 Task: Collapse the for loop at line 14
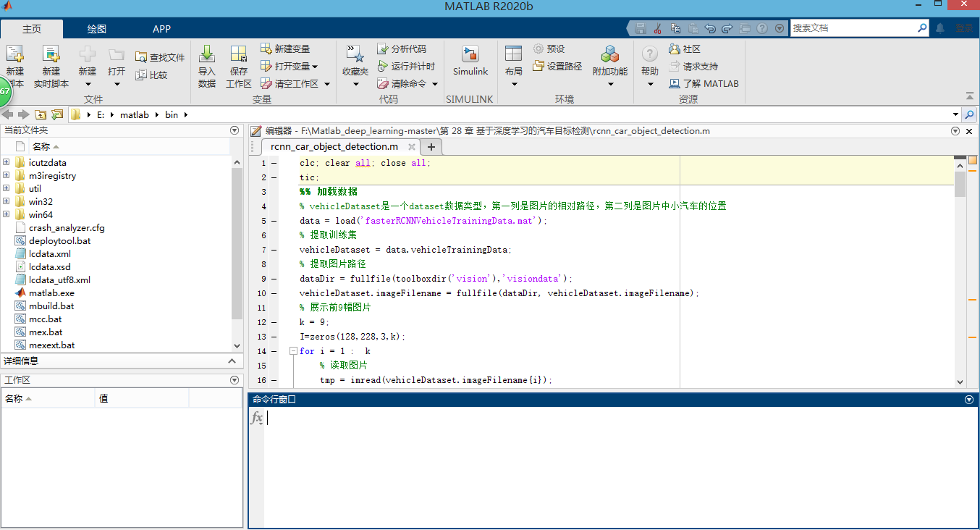[293, 350]
